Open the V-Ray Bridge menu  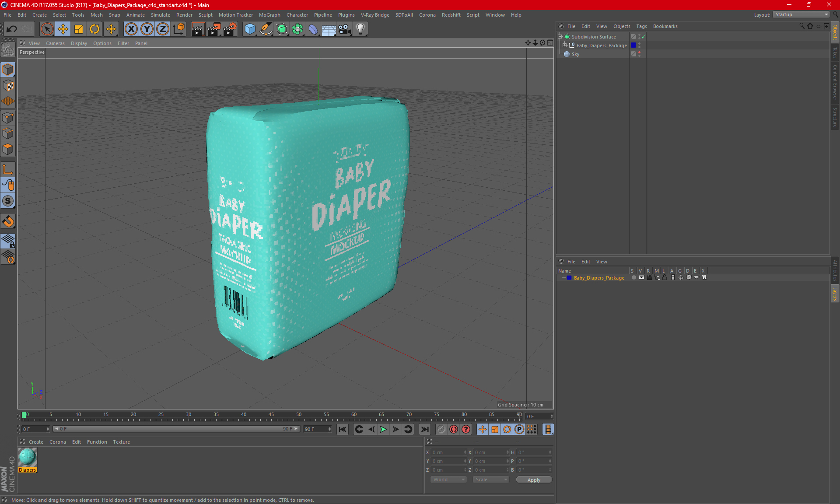[x=375, y=15]
